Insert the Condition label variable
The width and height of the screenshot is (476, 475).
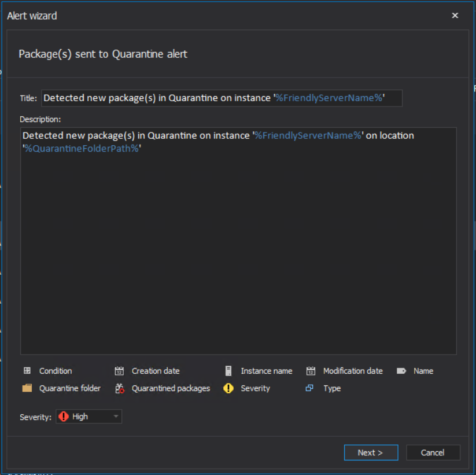(x=56, y=371)
